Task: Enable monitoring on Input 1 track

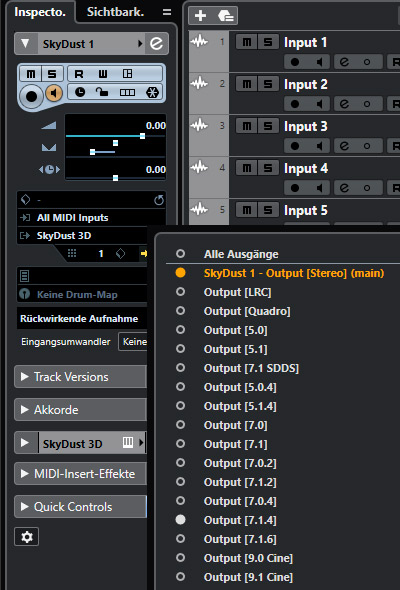Action: point(319,62)
